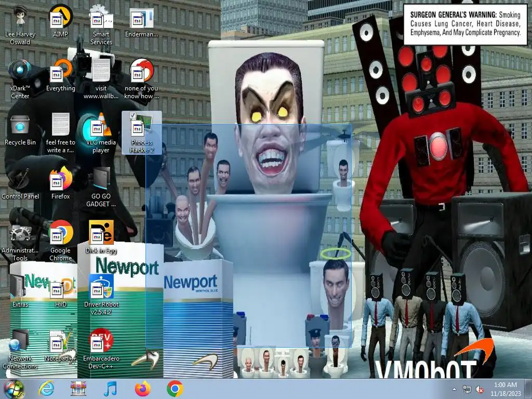The height and width of the screenshot is (399, 532).
Task: Select the GO GO GADGET... desktop icon
Action: 101,187
